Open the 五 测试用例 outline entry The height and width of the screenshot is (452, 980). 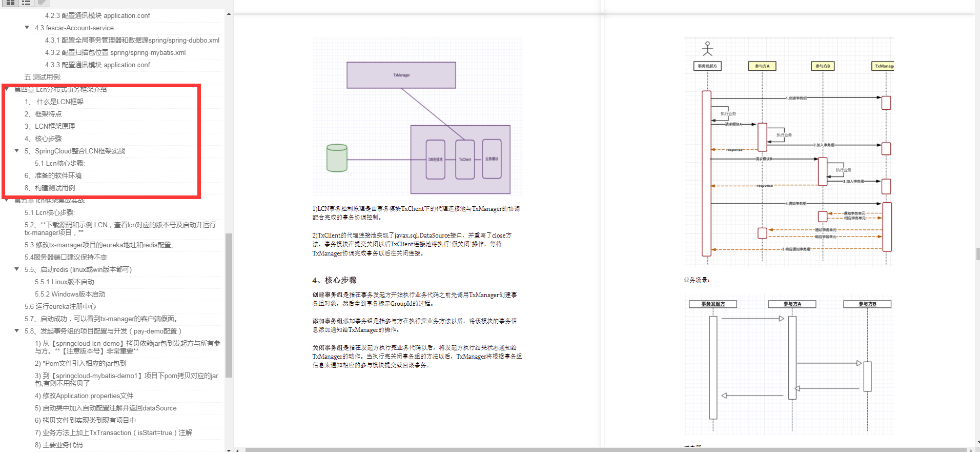tap(43, 77)
